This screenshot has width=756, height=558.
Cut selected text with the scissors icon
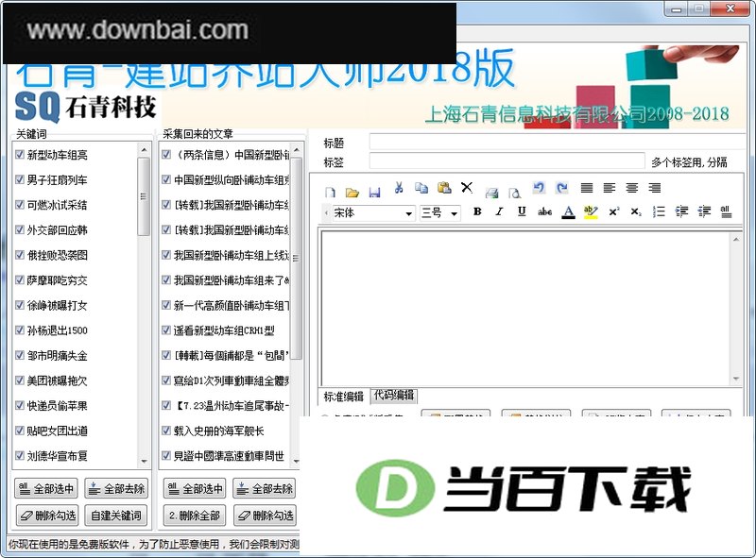tap(399, 188)
